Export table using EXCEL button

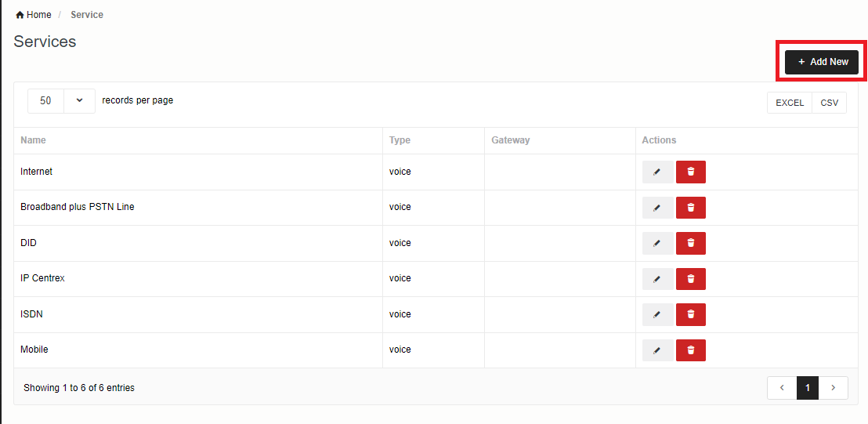coord(790,103)
